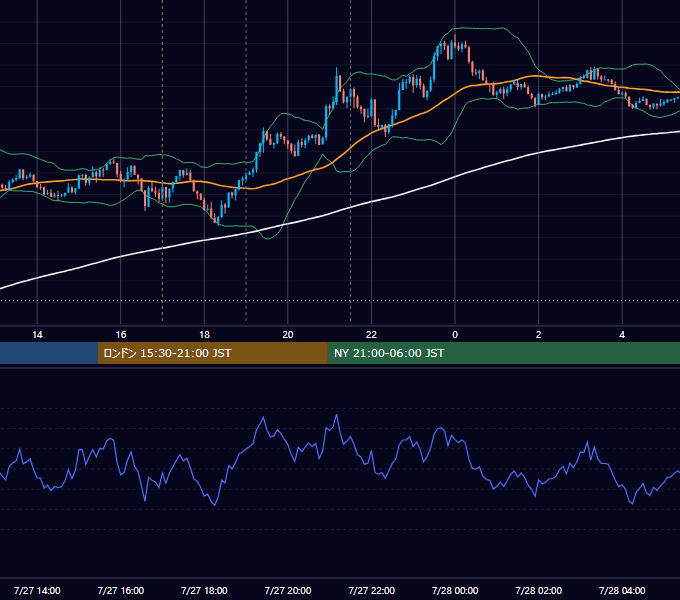Click the time axis label 20

pos(288,335)
